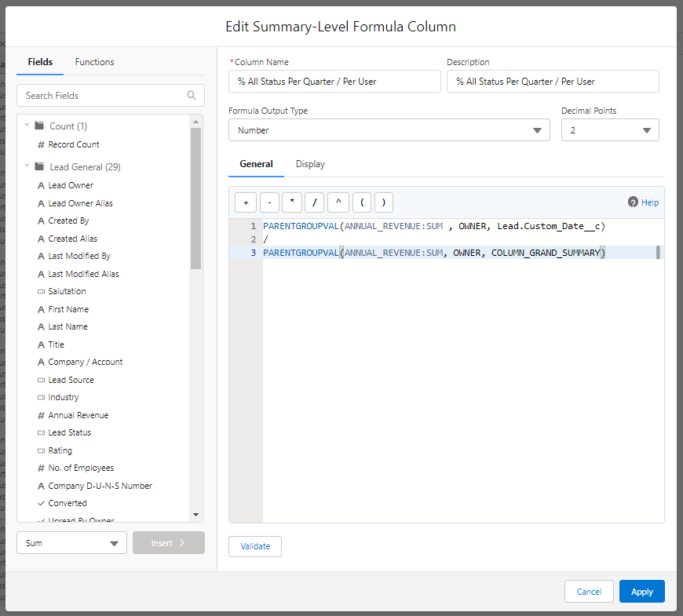Select the Company D-U-N-S Number field
The width and height of the screenshot is (683, 616).
(100, 486)
